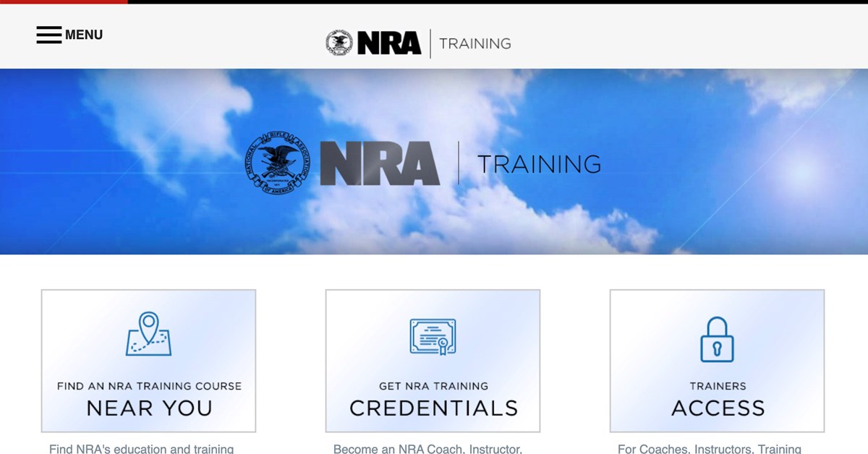Click the large NRA seal in banner

click(x=278, y=163)
